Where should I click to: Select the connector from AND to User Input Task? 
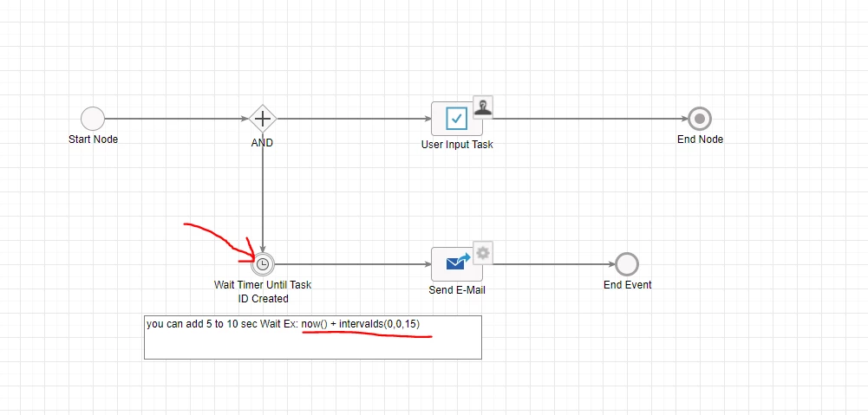click(354, 119)
